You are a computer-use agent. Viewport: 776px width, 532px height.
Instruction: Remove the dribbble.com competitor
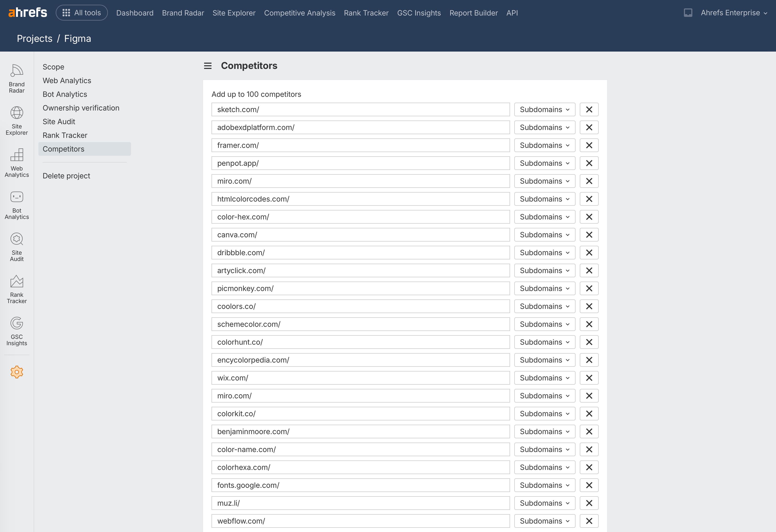tap(589, 253)
